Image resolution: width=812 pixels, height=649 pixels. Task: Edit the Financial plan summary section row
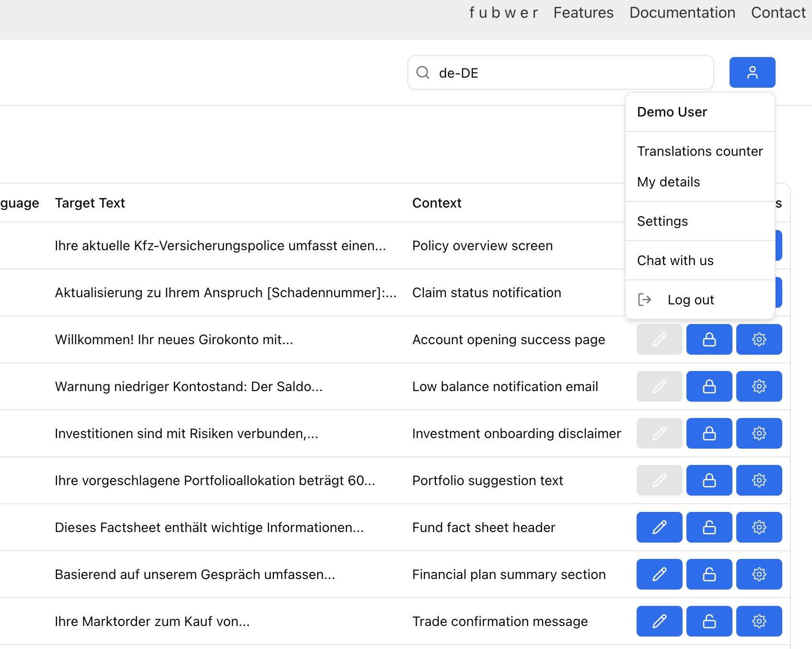tap(659, 574)
